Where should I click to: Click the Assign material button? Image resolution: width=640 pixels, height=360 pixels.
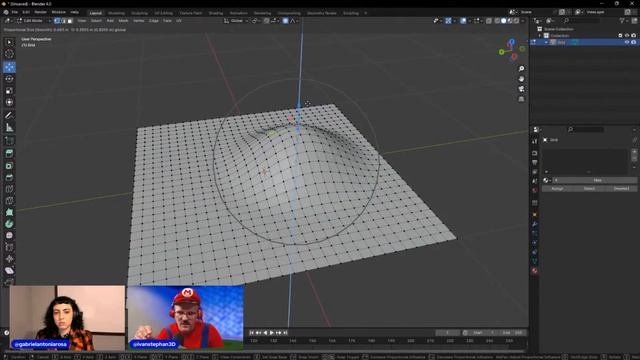point(557,189)
